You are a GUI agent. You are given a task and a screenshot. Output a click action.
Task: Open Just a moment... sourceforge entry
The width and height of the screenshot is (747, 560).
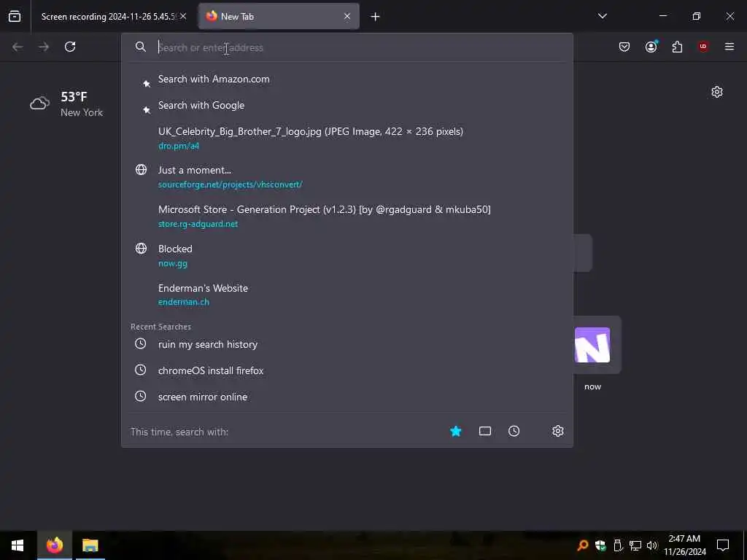347,176
